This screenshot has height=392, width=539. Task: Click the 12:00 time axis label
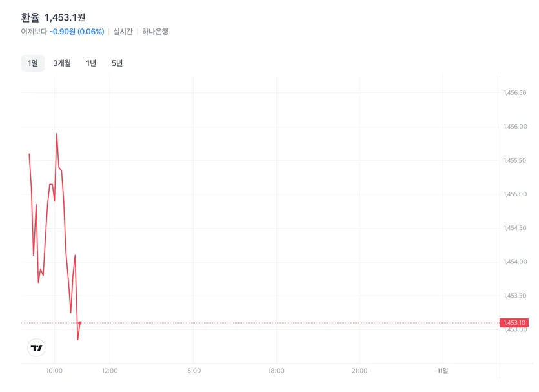(x=110, y=371)
